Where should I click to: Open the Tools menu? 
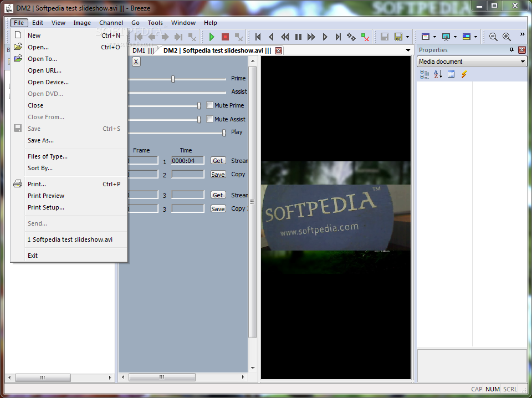click(x=155, y=23)
